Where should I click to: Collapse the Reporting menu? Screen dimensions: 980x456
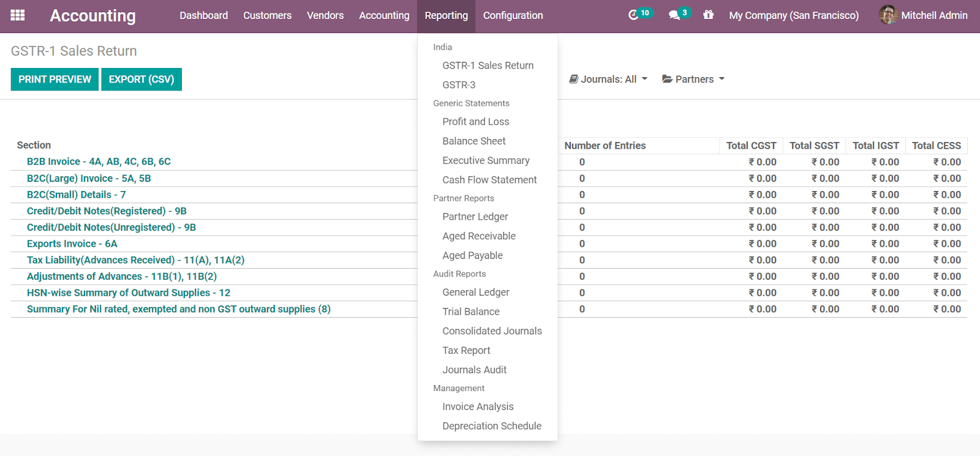tap(446, 16)
